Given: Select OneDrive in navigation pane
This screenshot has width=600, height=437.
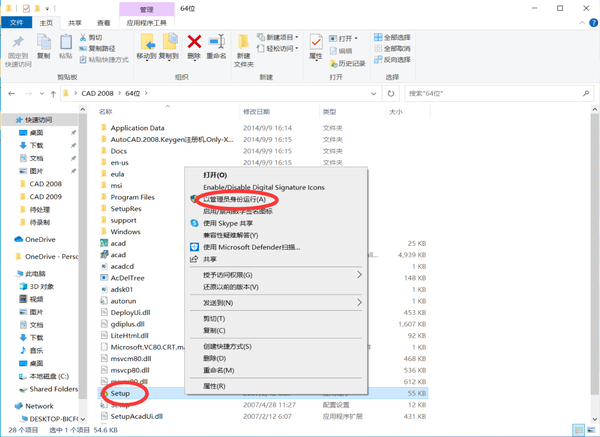Looking at the screenshot, I should tap(40, 240).
